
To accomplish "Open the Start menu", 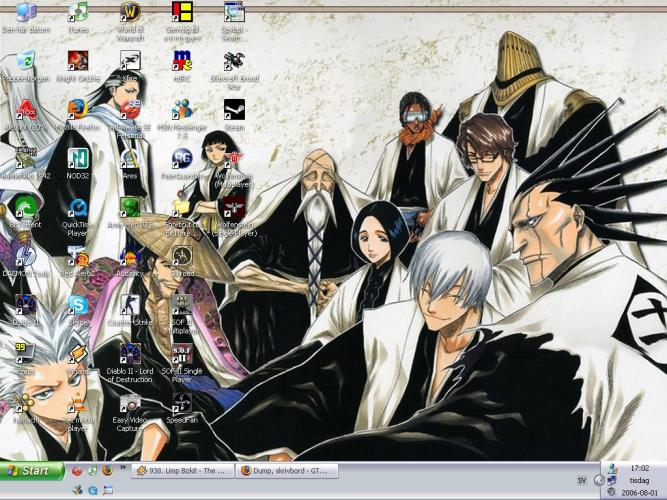I will coord(32,471).
